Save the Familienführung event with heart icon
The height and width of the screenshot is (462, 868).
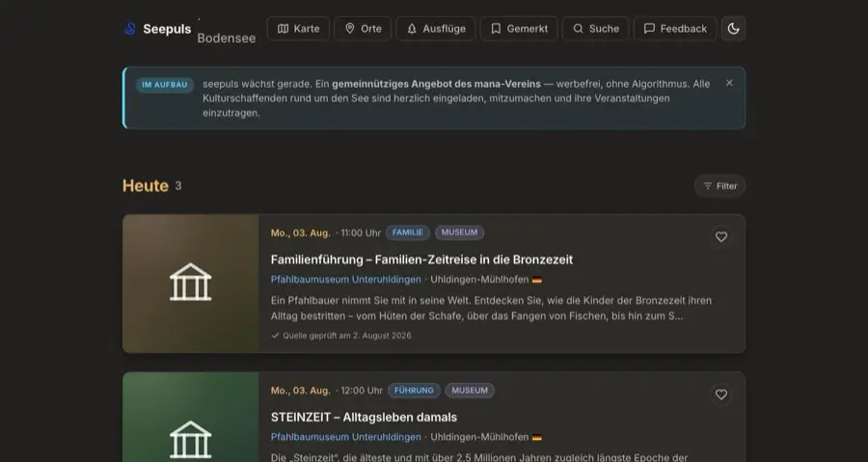pos(720,237)
